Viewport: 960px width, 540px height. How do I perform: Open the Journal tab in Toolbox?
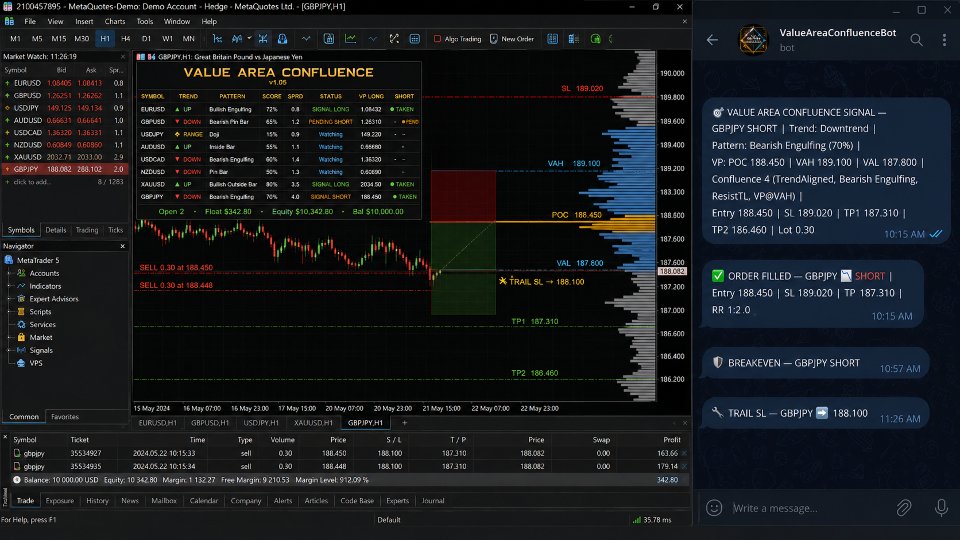433,501
